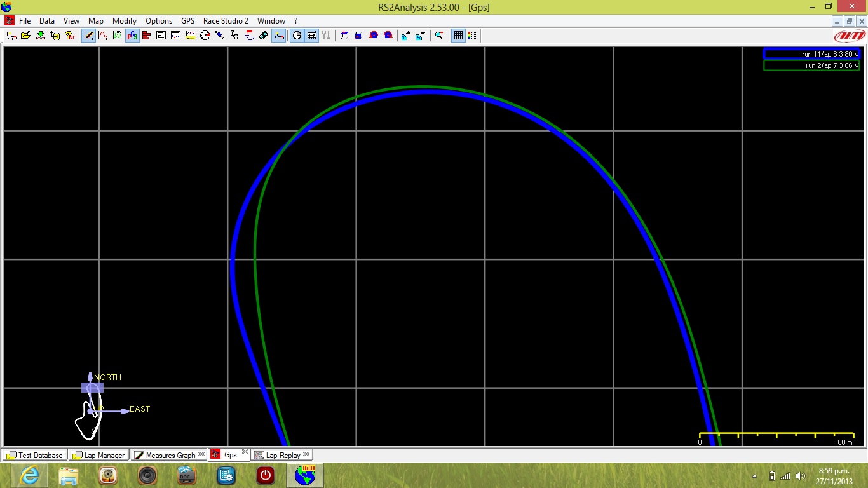This screenshot has height=488, width=868.
Task: Click the measures graph toolbar icon with pencil
Action: tap(89, 36)
